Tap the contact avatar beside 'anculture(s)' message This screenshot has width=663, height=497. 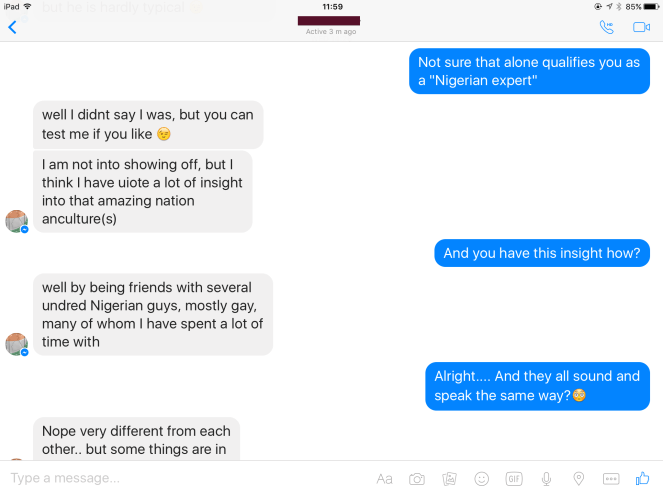click(16, 221)
